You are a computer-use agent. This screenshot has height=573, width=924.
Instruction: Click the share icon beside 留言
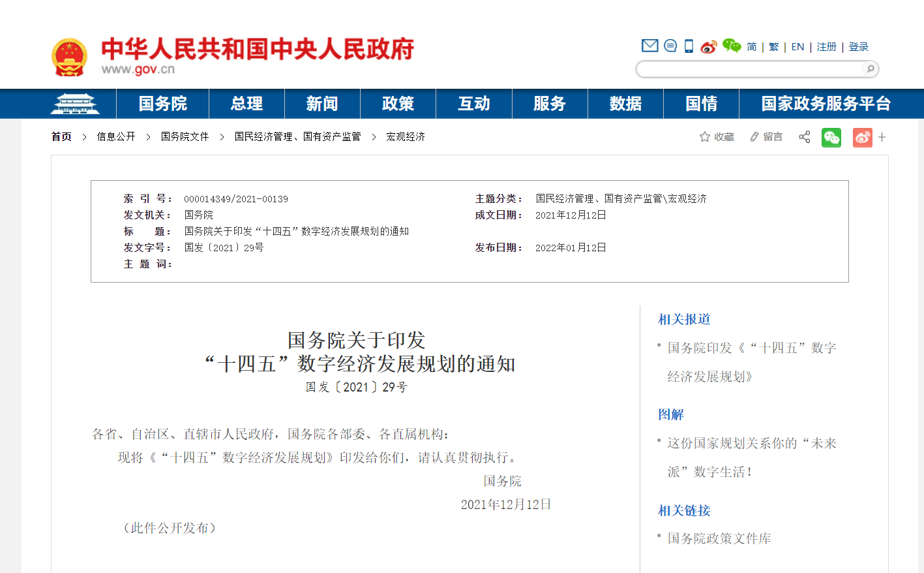click(805, 137)
